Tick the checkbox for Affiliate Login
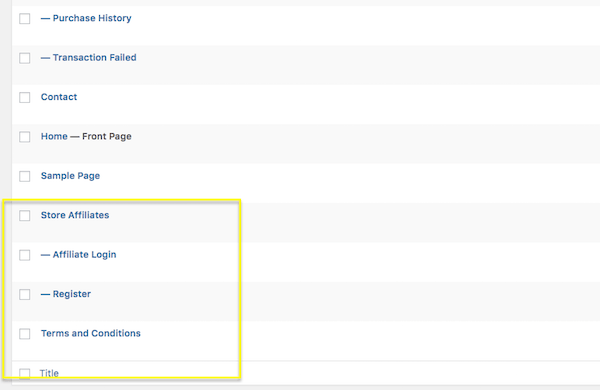The height and width of the screenshot is (390, 600). click(x=25, y=255)
